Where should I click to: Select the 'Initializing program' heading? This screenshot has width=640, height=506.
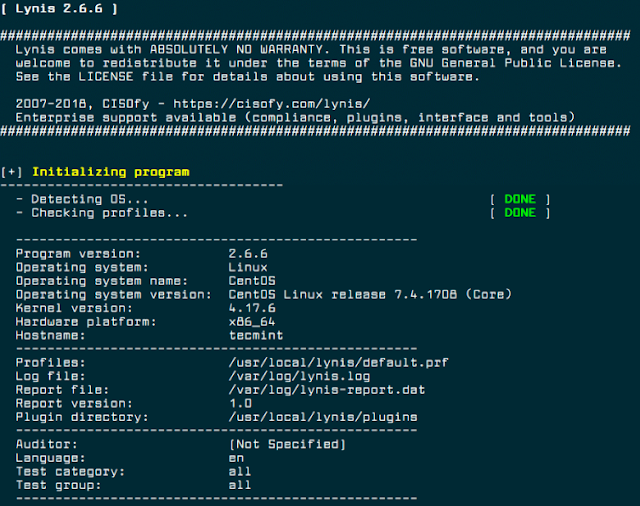pyautogui.click(x=111, y=172)
